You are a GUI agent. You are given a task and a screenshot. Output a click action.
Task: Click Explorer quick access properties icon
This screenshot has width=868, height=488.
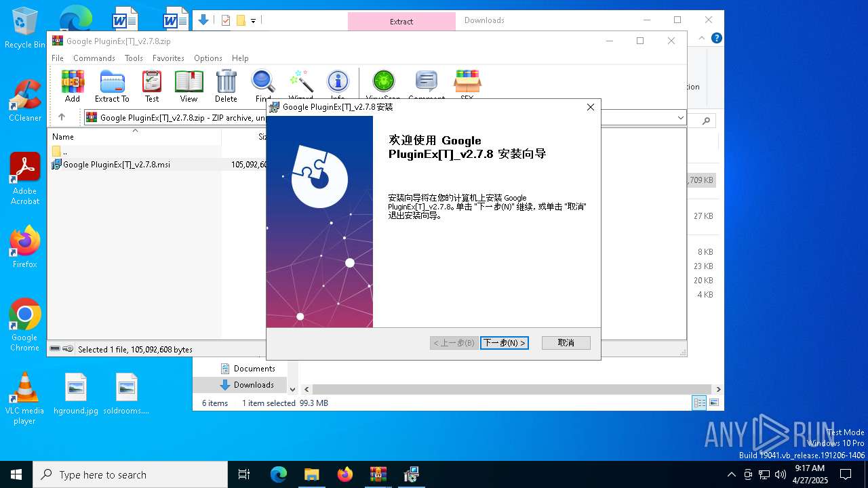pos(226,20)
